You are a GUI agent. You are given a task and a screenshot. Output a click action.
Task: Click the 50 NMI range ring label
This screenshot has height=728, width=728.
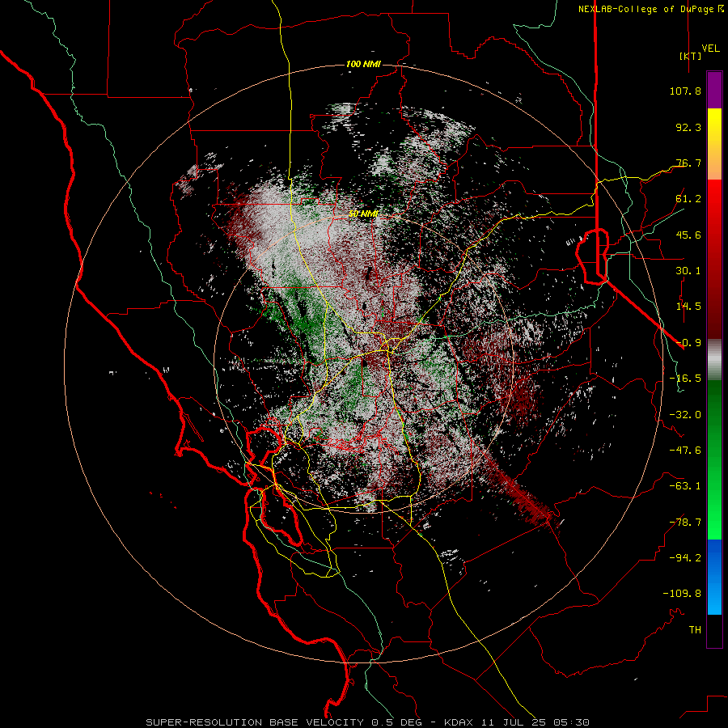pos(363,214)
